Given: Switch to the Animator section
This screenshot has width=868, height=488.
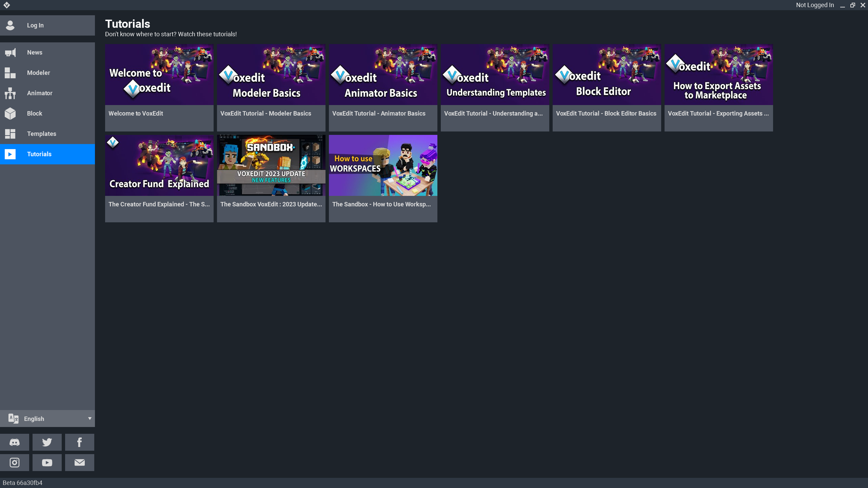Looking at the screenshot, I should click(x=40, y=93).
